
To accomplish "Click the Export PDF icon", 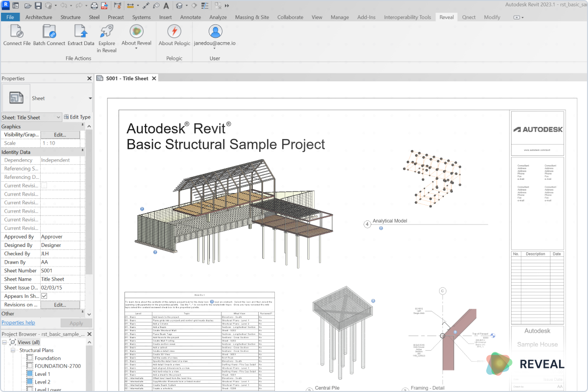I will coord(104,6).
